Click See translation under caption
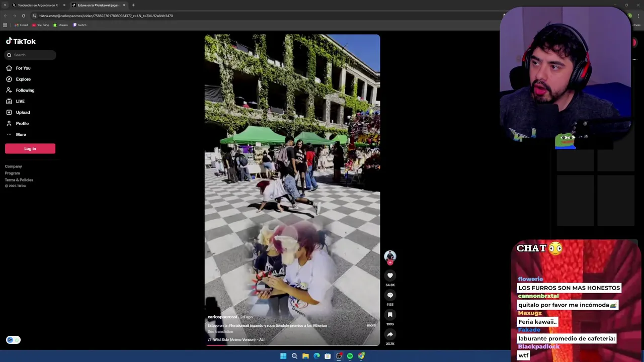Screen dimensions: 644x362 (220, 331)
